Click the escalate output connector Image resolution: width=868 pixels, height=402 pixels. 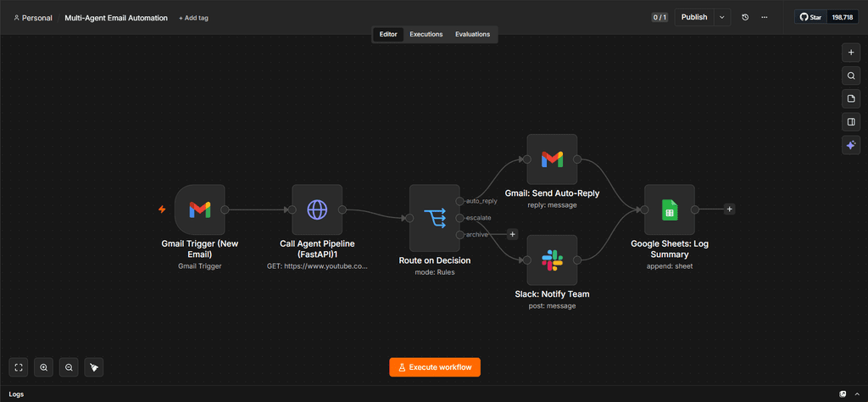coord(459,218)
